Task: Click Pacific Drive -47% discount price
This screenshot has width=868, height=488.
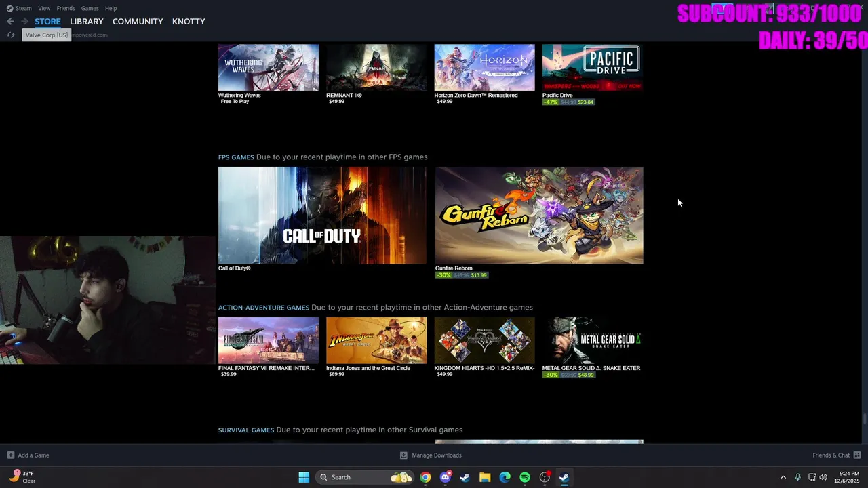Action: [x=568, y=102]
